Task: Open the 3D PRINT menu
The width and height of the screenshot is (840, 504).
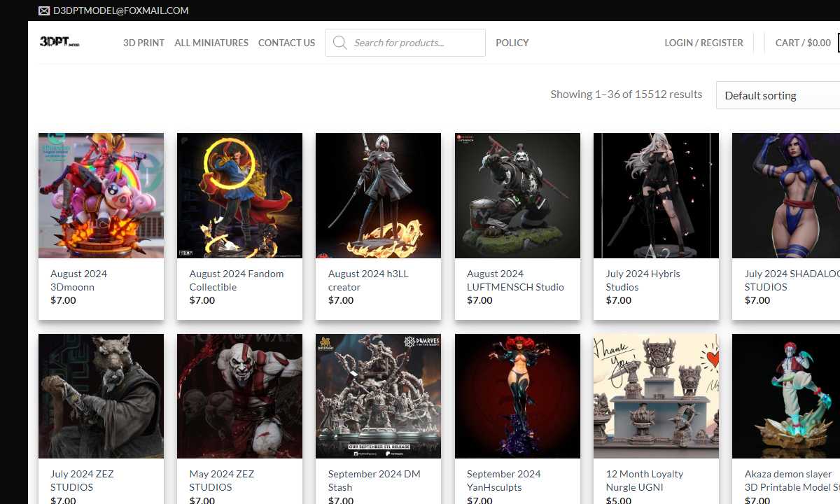Action: (x=143, y=43)
